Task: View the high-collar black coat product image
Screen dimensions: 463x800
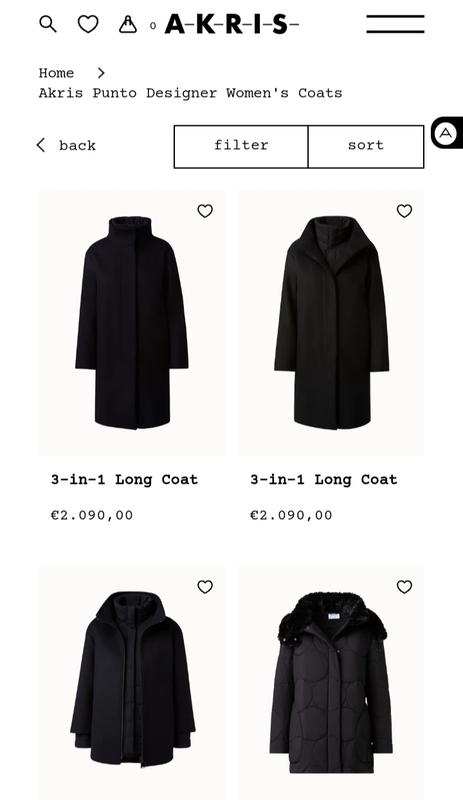Action: 132,322
